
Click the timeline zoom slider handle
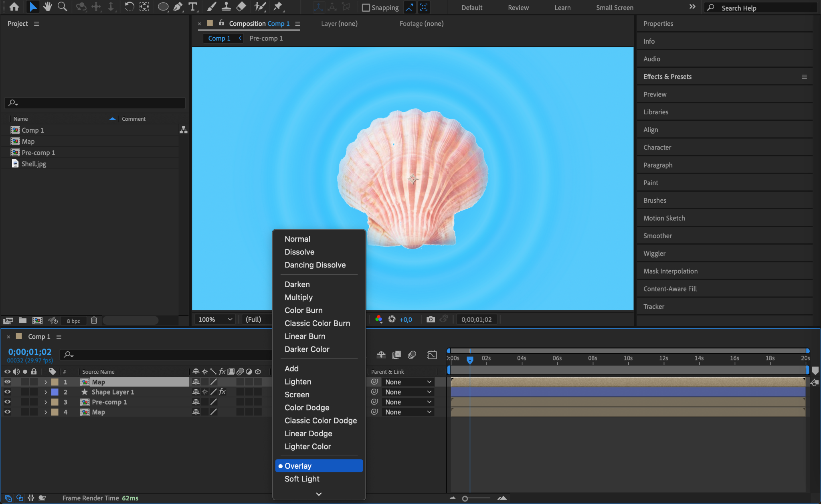pyautogui.click(x=465, y=498)
